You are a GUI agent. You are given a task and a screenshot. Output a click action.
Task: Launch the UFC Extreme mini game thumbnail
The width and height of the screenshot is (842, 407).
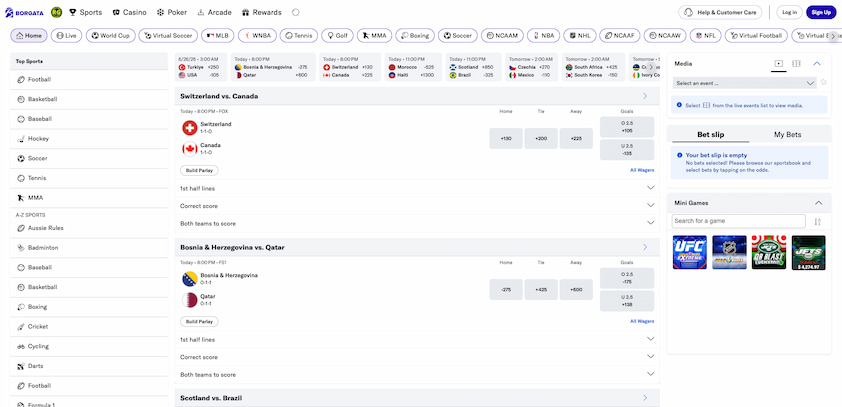pyautogui.click(x=689, y=252)
